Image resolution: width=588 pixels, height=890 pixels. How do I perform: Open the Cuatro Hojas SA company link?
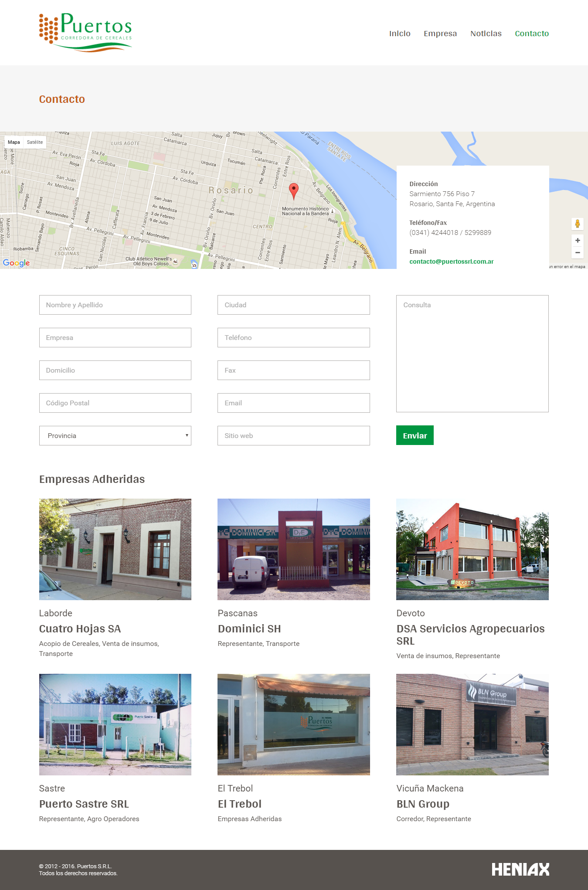(80, 629)
